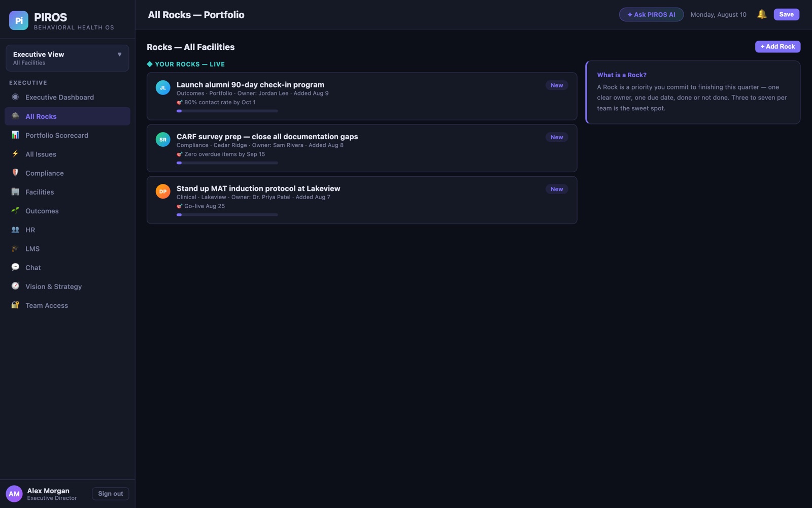Open Executive Dashboard via its sidebar icon
Screen dimensions: 812x508
(x=15, y=97)
